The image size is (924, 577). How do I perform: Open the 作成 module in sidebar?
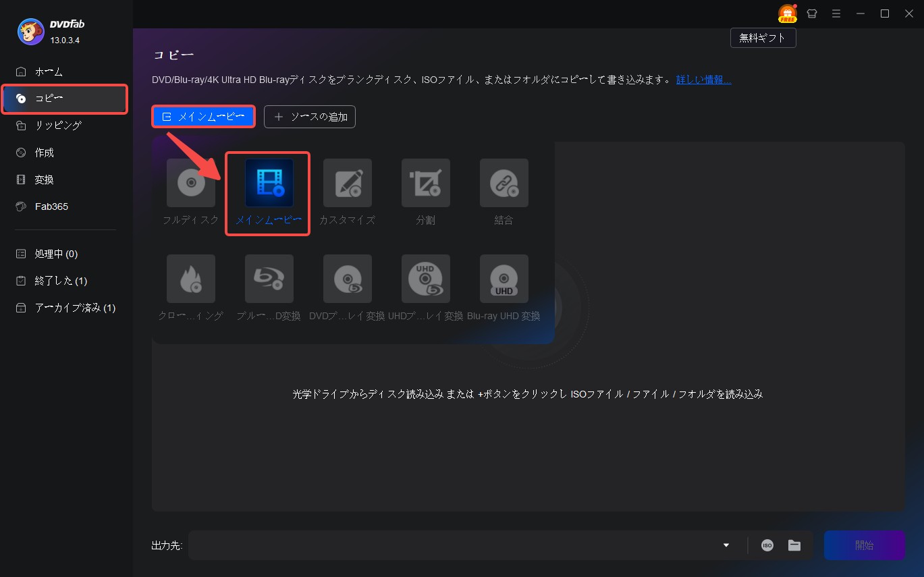tap(66, 153)
